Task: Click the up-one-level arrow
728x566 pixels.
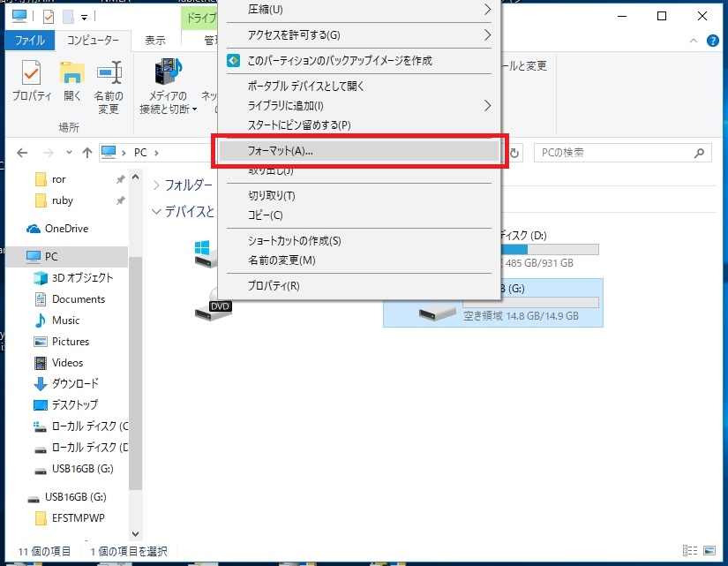Action: point(87,153)
